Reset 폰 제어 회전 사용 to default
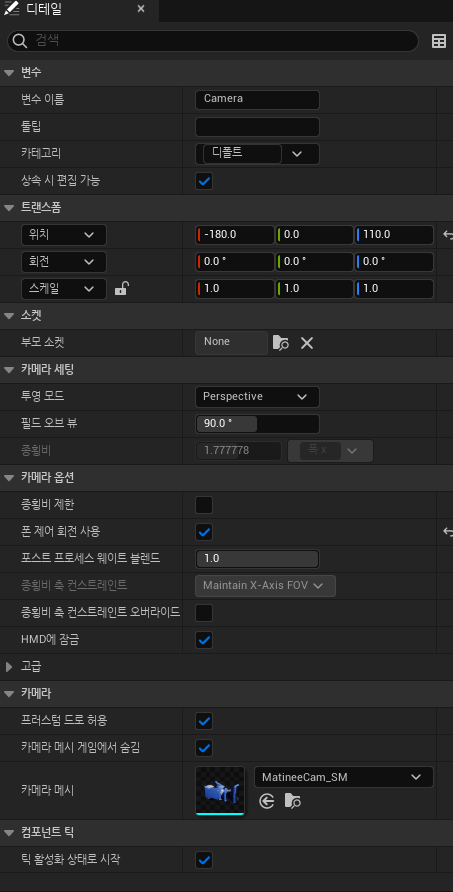Screen dimensions: 453x892 448,531
